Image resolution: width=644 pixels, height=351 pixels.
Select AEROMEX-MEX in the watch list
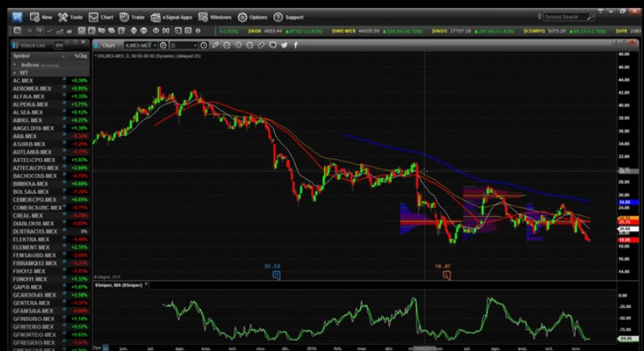coord(51,89)
